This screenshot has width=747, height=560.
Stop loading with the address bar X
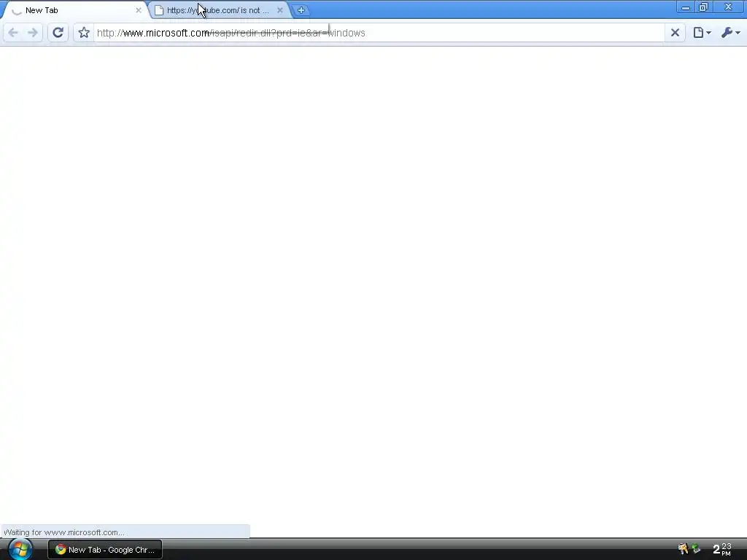click(675, 33)
